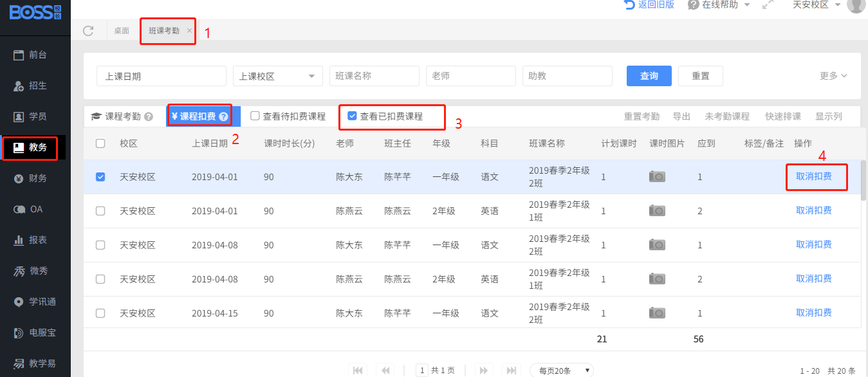Toggle the select-all checkbox in table header
Image resolution: width=868 pixels, height=377 pixels.
(100, 143)
